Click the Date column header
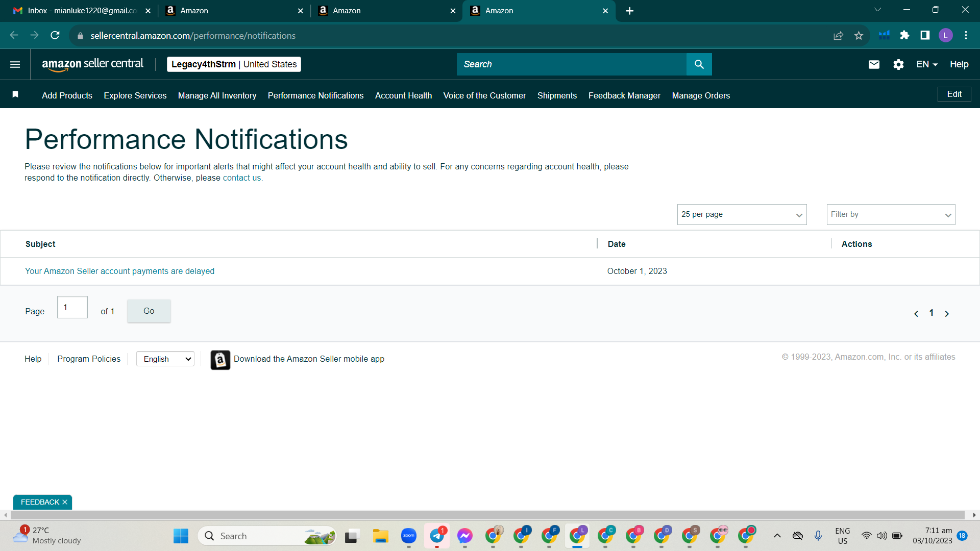Viewport: 980px width, 551px height. (617, 244)
